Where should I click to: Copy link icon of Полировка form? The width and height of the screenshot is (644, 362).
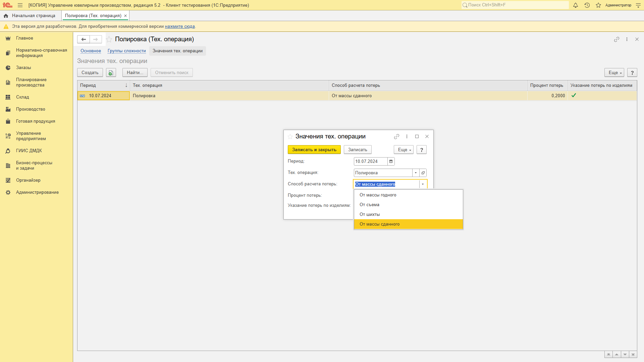[616, 39]
